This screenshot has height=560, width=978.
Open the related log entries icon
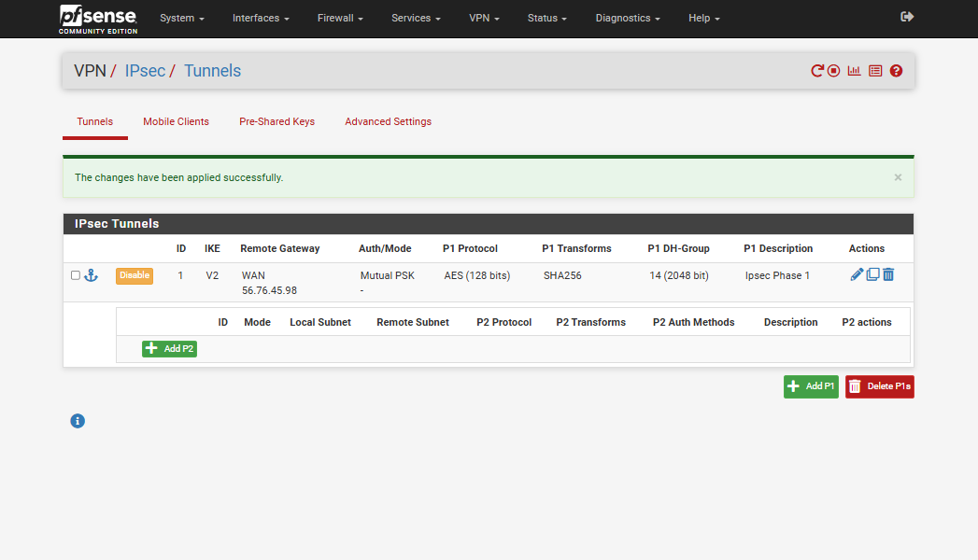pos(875,71)
